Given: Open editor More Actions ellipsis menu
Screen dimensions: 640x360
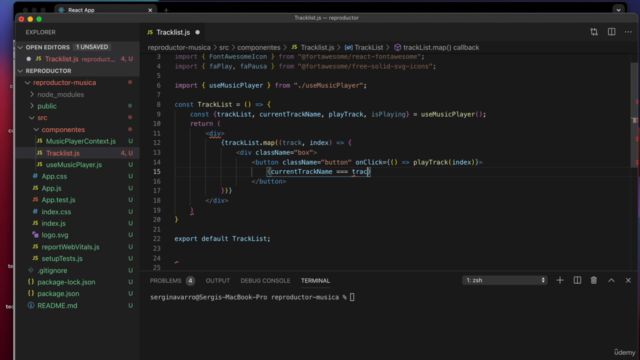Looking at the screenshot, I should pyautogui.click(x=628, y=32).
